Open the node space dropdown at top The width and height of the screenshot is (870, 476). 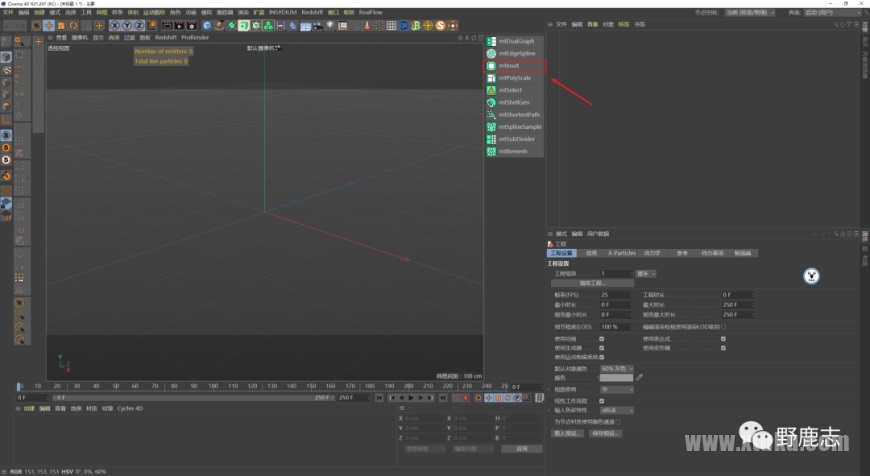(x=750, y=12)
